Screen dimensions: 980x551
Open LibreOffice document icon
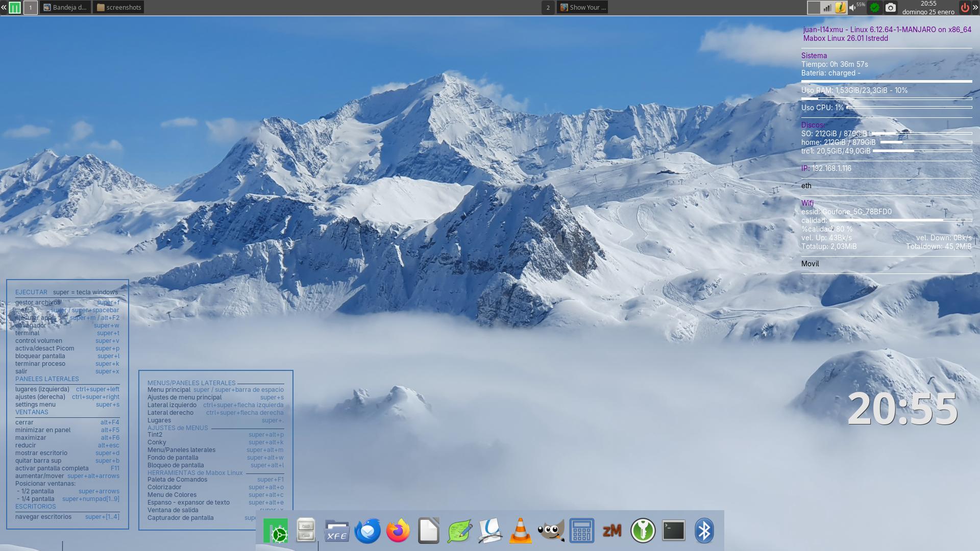(428, 531)
